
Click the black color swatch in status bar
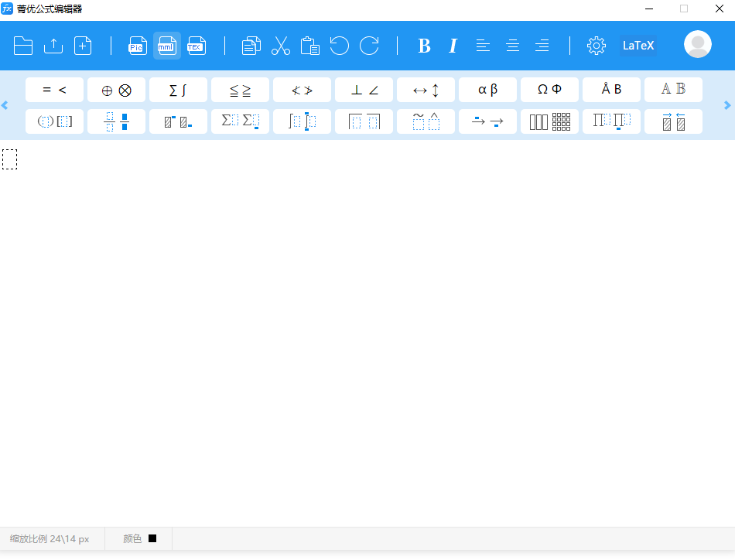[152, 538]
